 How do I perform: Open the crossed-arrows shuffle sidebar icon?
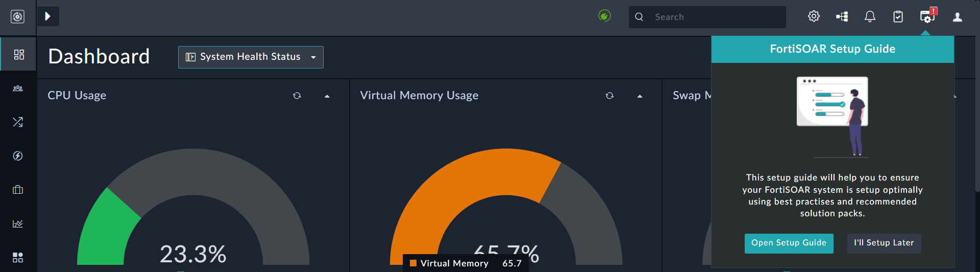point(18,122)
